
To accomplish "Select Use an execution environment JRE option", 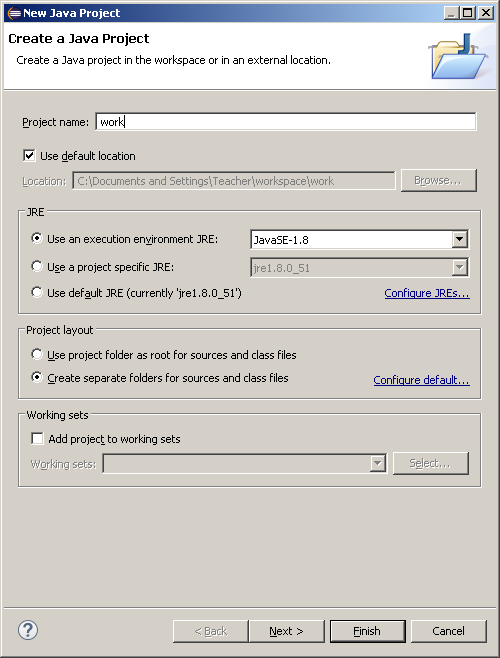I will pyautogui.click(x=37, y=238).
